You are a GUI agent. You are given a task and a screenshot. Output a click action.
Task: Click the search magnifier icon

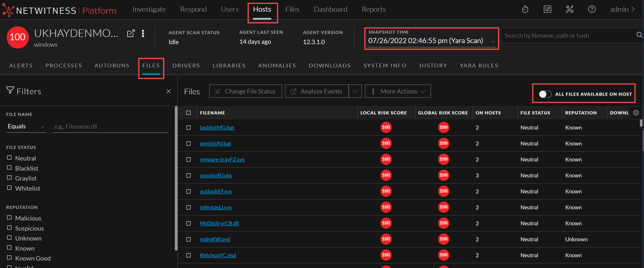pos(639,35)
